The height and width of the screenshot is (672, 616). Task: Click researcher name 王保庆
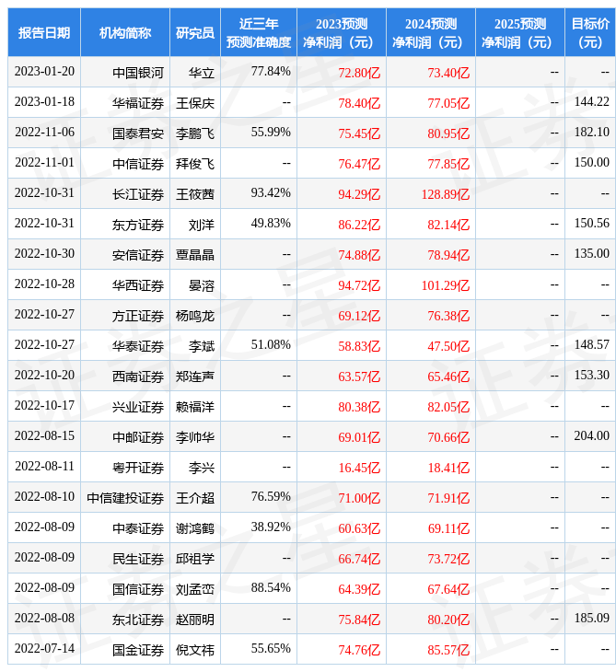195,103
